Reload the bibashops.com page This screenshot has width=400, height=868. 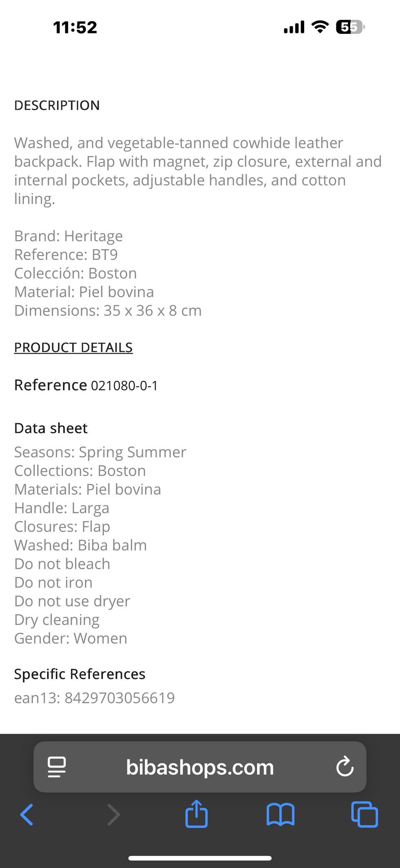(345, 767)
